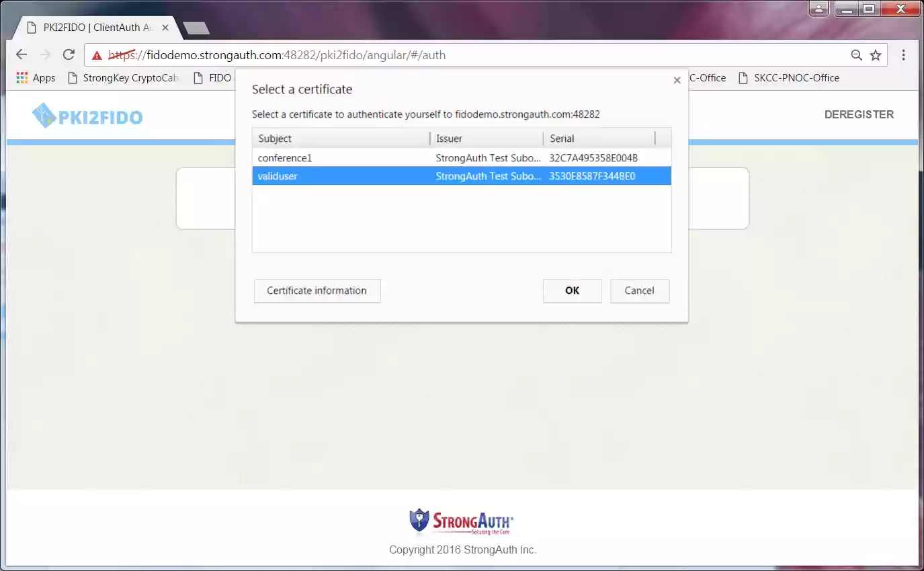Reload the page with the refresh icon

pyautogui.click(x=68, y=54)
